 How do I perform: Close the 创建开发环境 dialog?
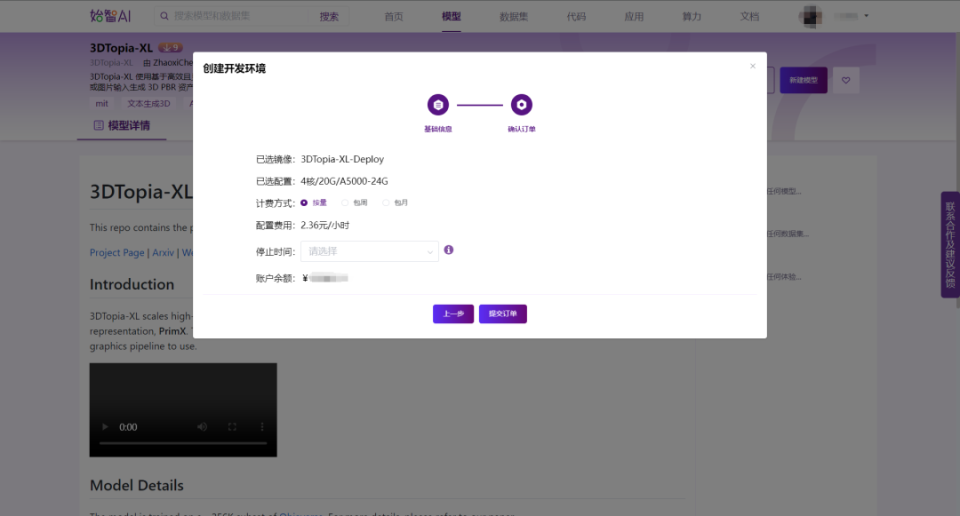(x=752, y=66)
